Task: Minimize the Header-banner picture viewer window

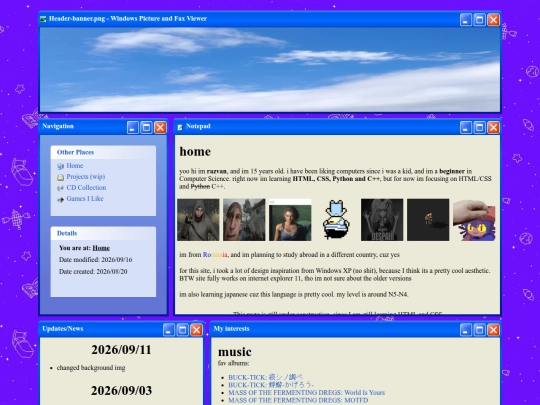Action: pyautogui.click(x=466, y=20)
